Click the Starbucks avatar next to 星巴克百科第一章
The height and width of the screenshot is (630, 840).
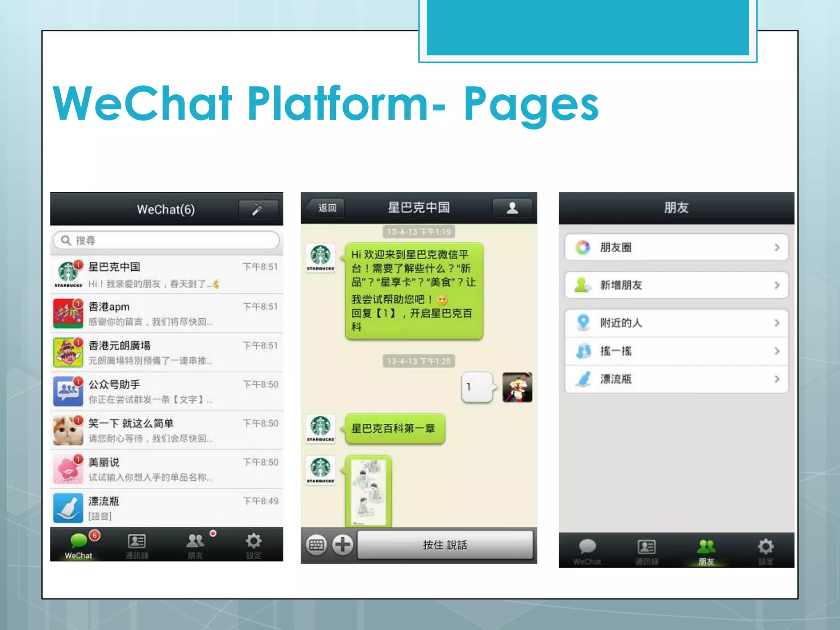[x=321, y=429]
